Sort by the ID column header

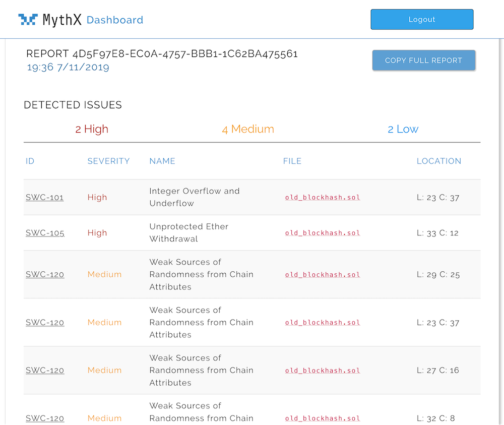(x=30, y=161)
